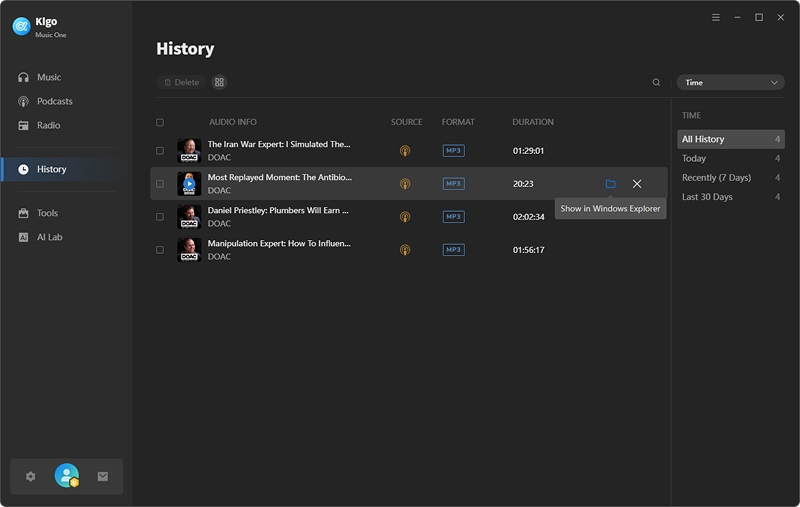Open the hamburger menu in title bar
800x507 pixels.
(x=716, y=17)
